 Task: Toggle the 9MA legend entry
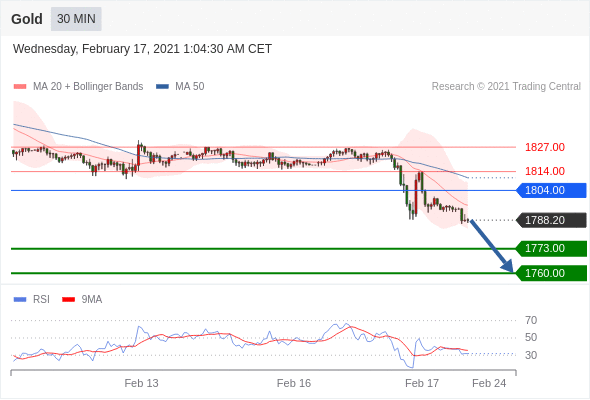coord(82,300)
